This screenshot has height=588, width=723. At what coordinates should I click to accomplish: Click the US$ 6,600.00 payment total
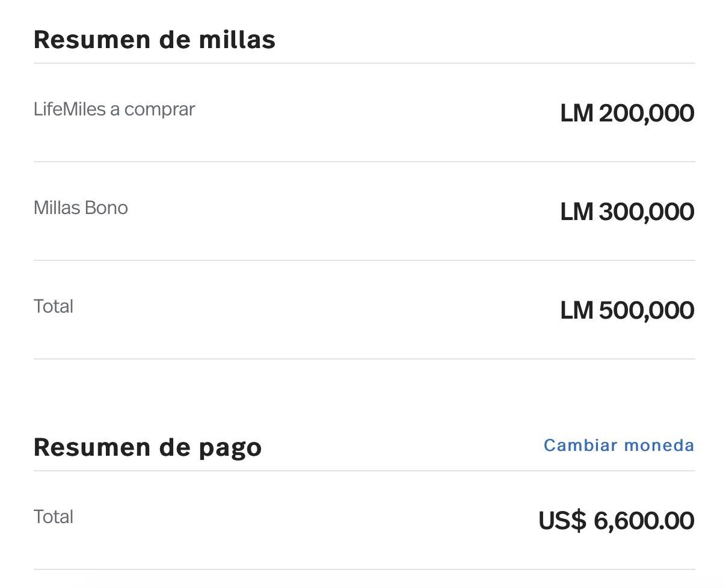tap(617, 521)
